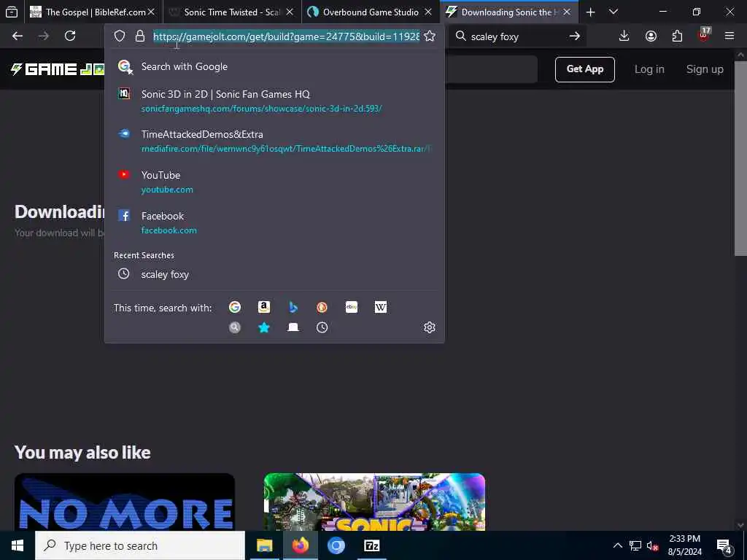Open the network tray icon
Screen dimensions: 747x560
(635, 545)
